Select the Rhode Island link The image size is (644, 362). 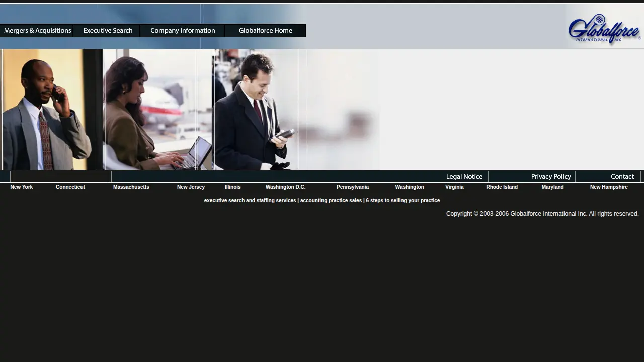tap(502, 187)
